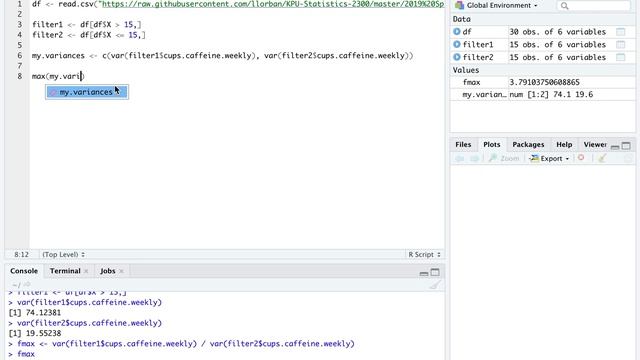Open the Terminal tab

(65, 271)
